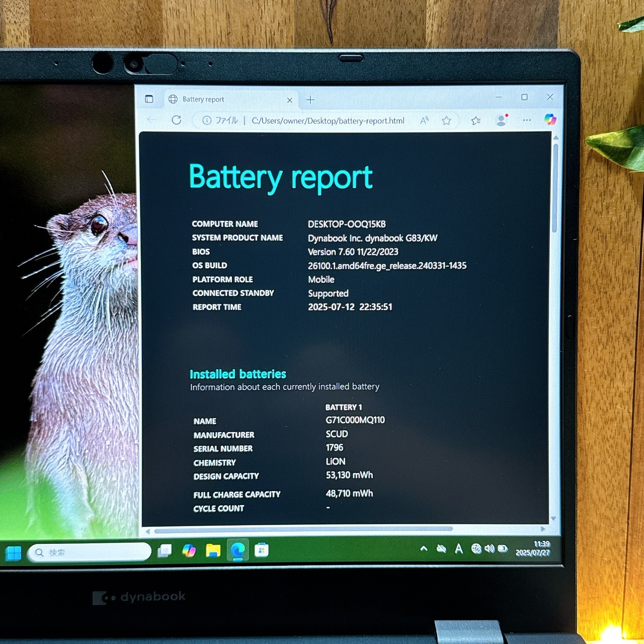The width and height of the screenshot is (644, 644).
Task: Open Microsoft Store from the taskbar
Action: pos(261,551)
